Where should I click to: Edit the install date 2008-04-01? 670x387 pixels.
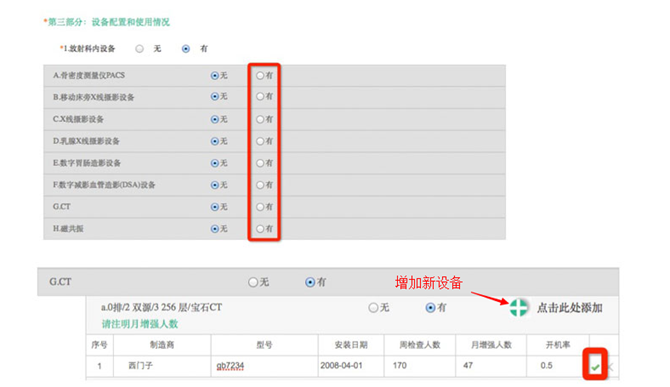pos(351,366)
